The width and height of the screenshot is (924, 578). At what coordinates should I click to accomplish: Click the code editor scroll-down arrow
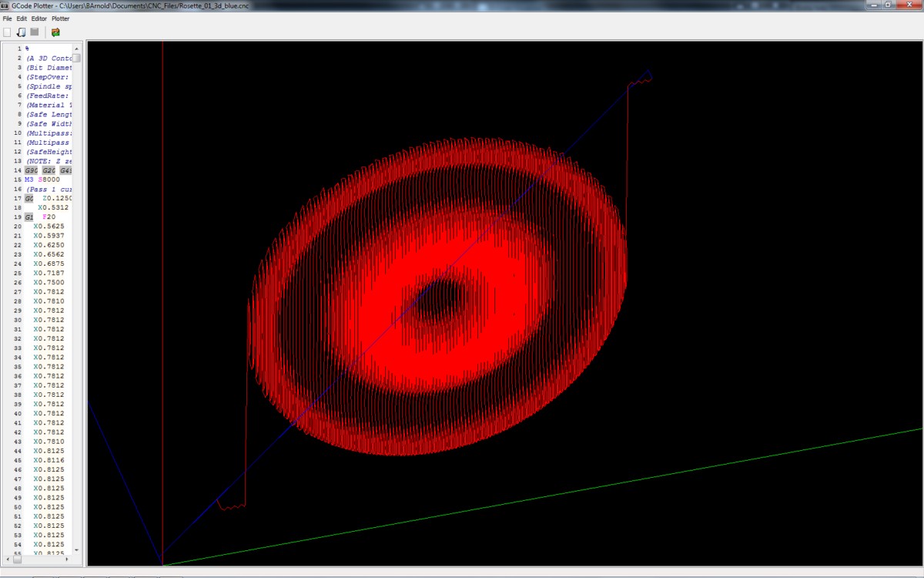coord(76,549)
